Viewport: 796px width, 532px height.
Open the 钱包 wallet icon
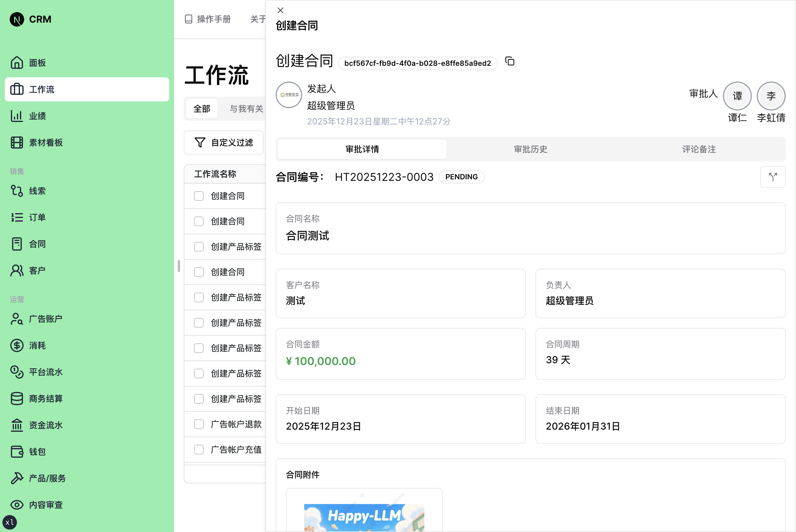(17, 452)
